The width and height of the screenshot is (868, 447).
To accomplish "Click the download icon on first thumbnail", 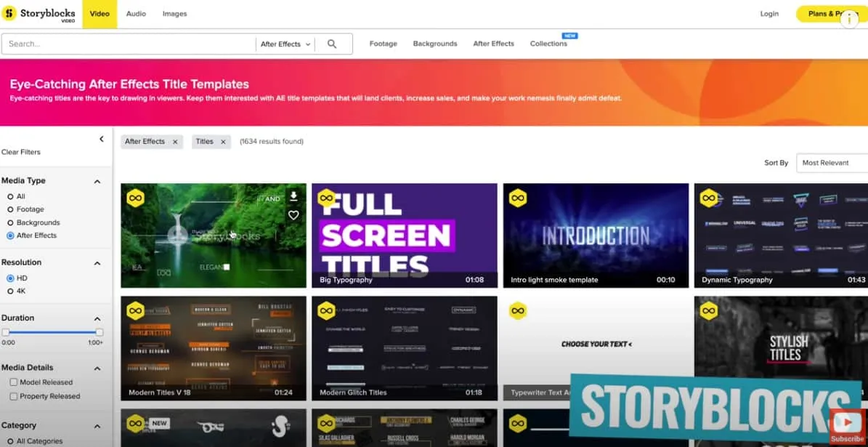I will tap(293, 196).
